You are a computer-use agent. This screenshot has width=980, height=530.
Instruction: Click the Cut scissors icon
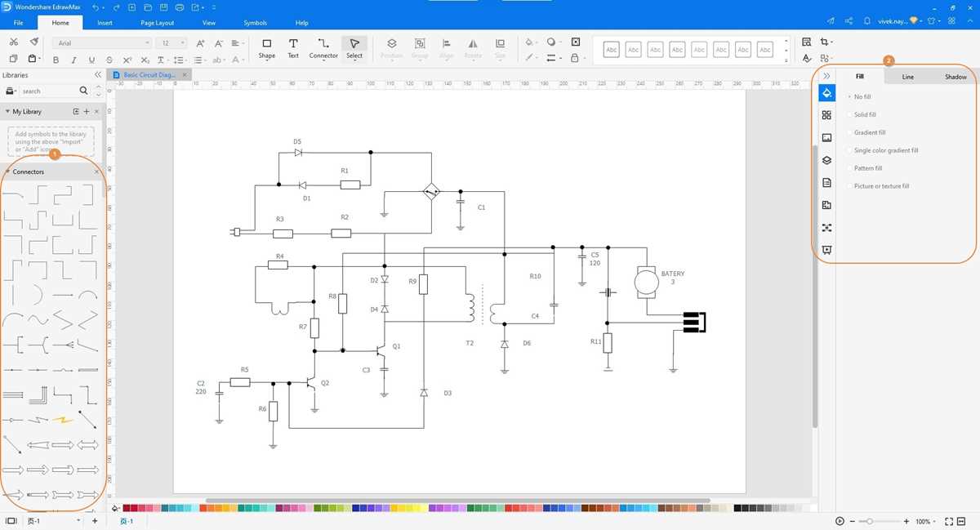click(13, 42)
